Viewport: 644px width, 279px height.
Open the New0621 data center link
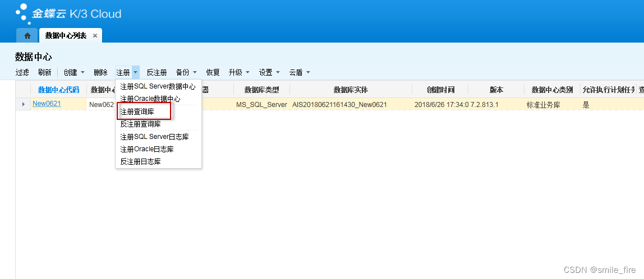[x=47, y=104]
